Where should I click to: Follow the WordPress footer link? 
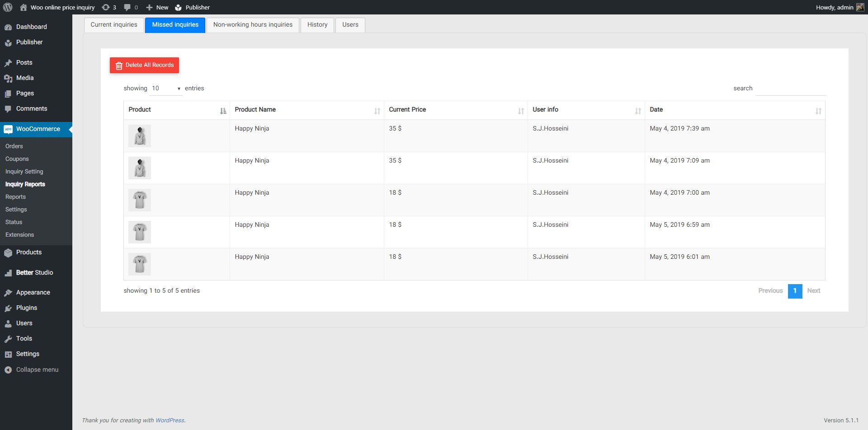(170, 421)
